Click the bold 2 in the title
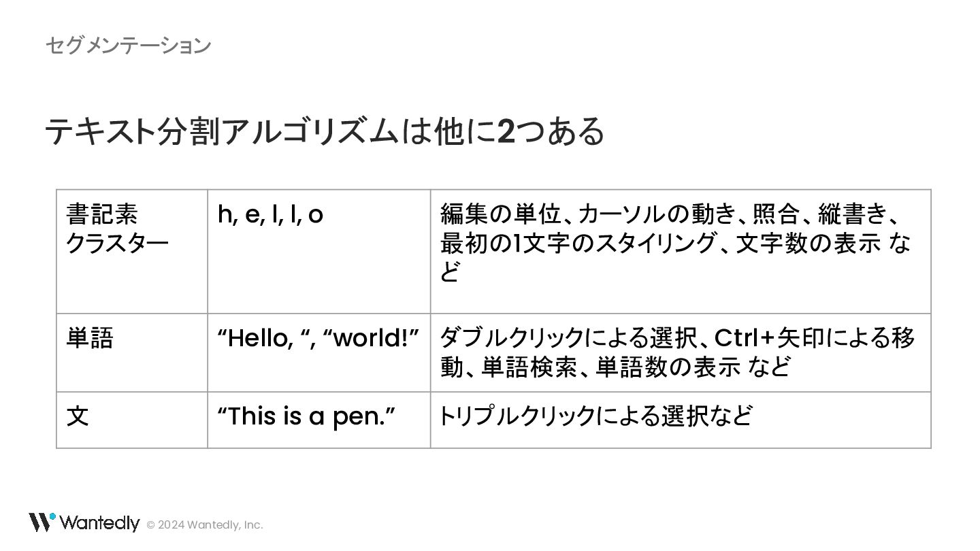Screen dimensions: 980x551 click(506, 132)
